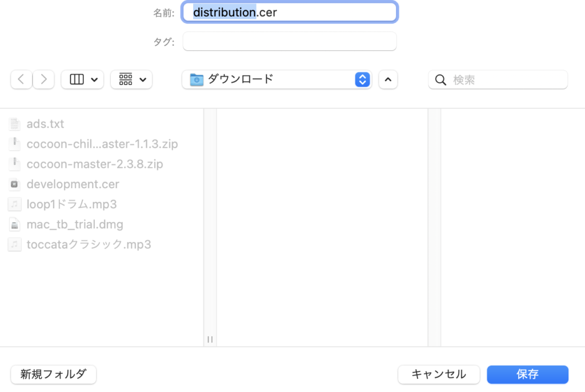Select the loop1ドラム.mp3 audio file icon
Image resolution: width=585 pixels, height=392 pixels.
[x=15, y=204]
